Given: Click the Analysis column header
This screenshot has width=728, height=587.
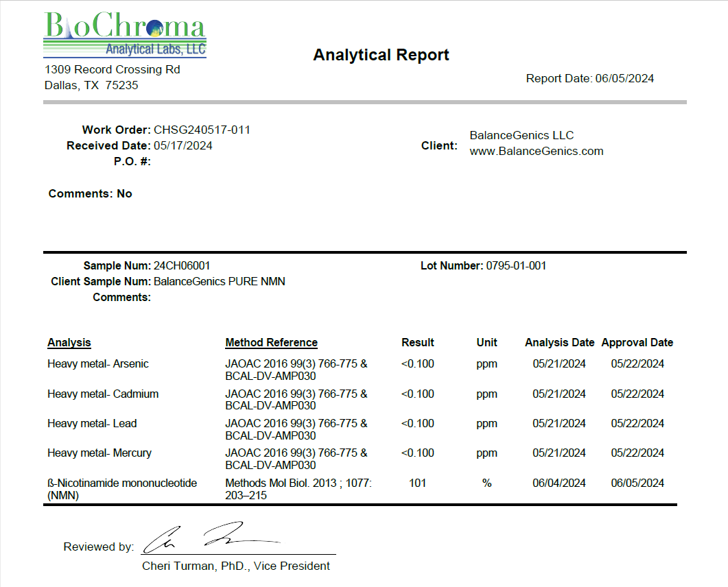Looking at the screenshot, I should pyautogui.click(x=69, y=343).
